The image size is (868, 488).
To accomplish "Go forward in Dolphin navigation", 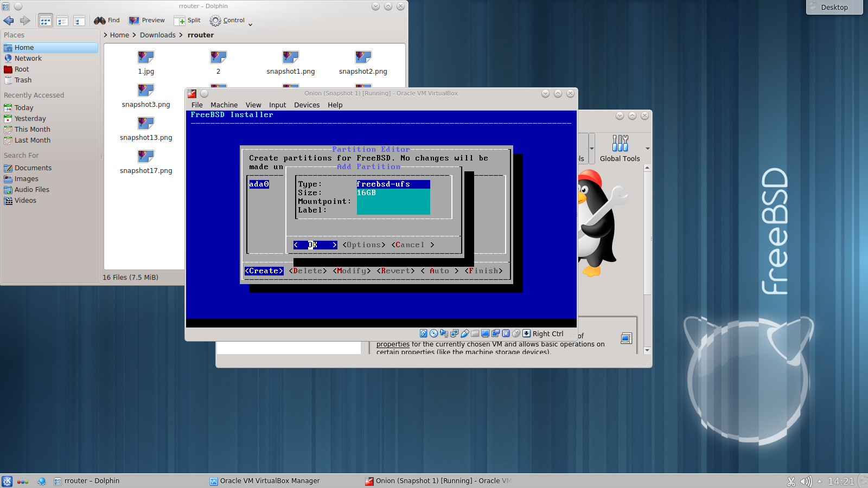I will tap(25, 21).
